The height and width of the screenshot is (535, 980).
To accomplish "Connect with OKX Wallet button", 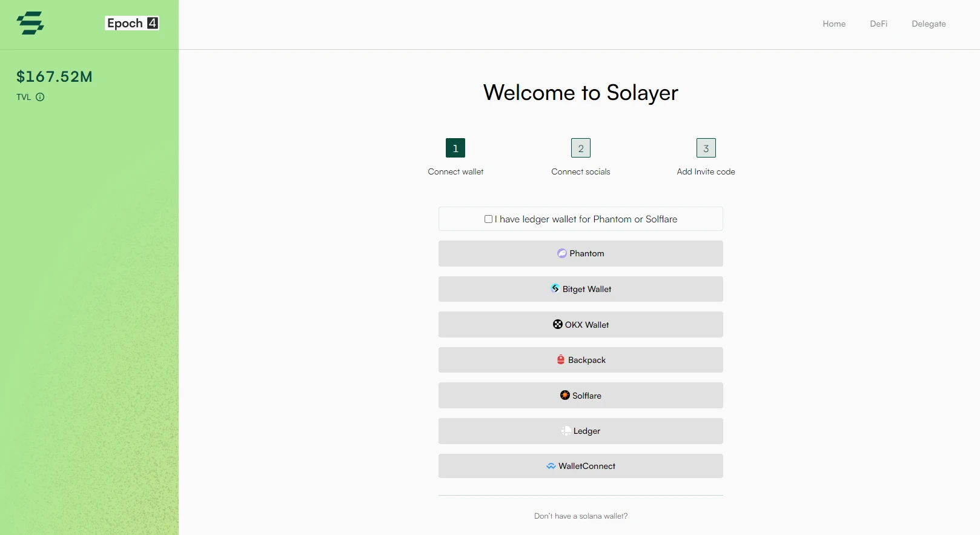I will point(581,324).
